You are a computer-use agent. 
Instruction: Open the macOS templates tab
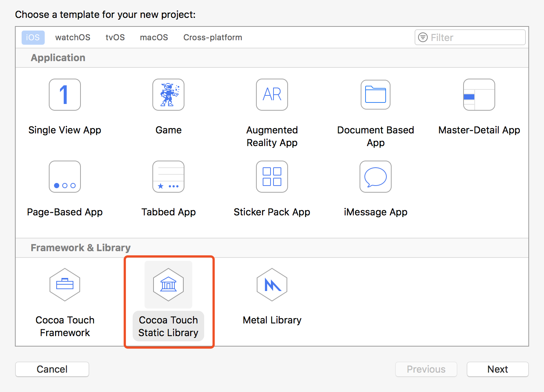(154, 37)
